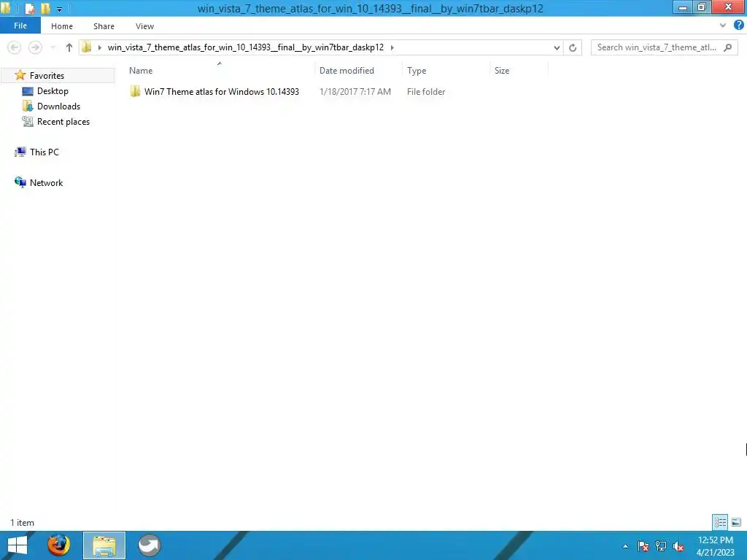Click the File Explorer taskbar button
Viewport: 747px width, 560px height.
tap(104, 545)
